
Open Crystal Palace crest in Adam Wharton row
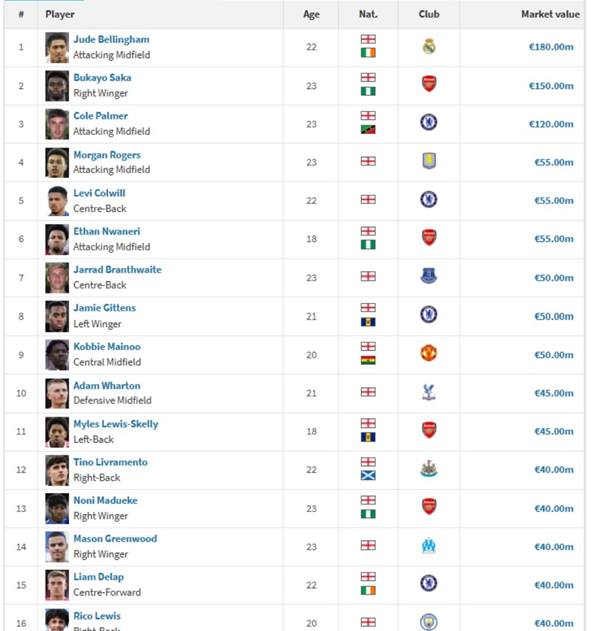(429, 392)
